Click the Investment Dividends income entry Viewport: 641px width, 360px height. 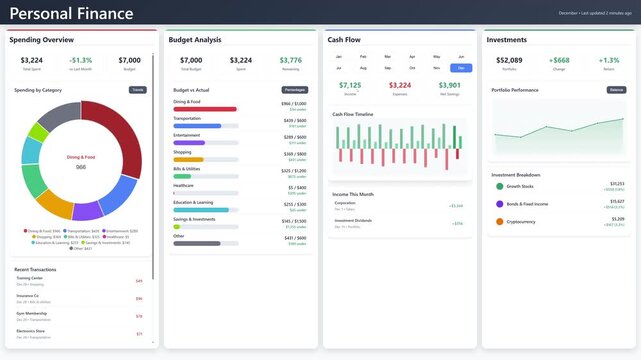tap(399, 223)
